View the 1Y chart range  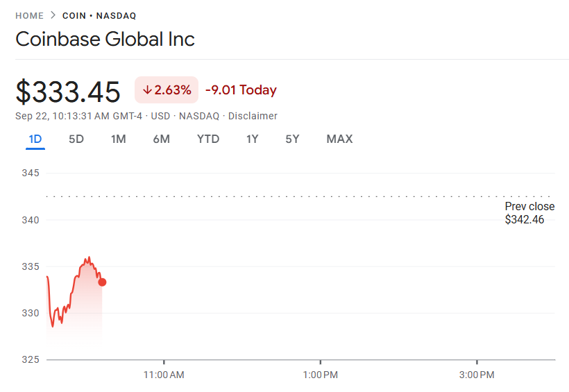tap(252, 139)
